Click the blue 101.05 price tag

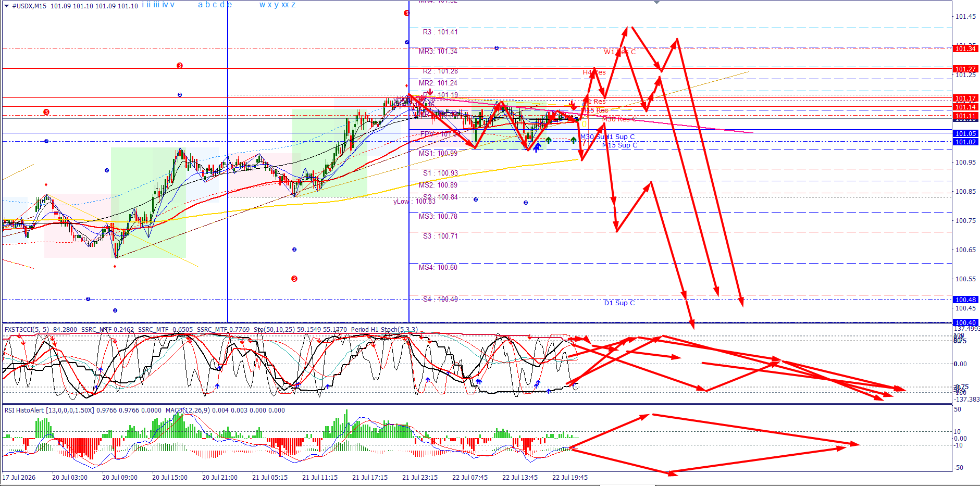[965, 133]
